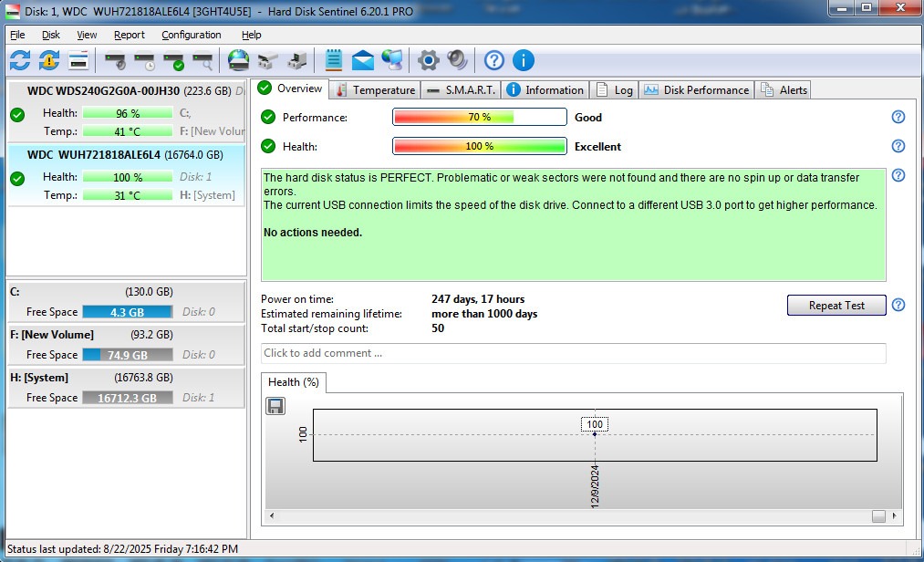This screenshot has height=562, width=924.
Task: Switch to the Information tab
Action: [x=545, y=89]
